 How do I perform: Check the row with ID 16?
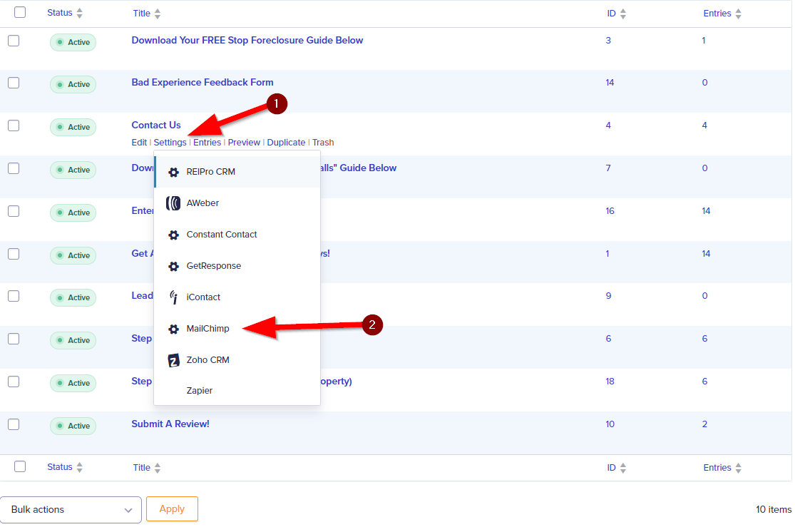click(14, 211)
